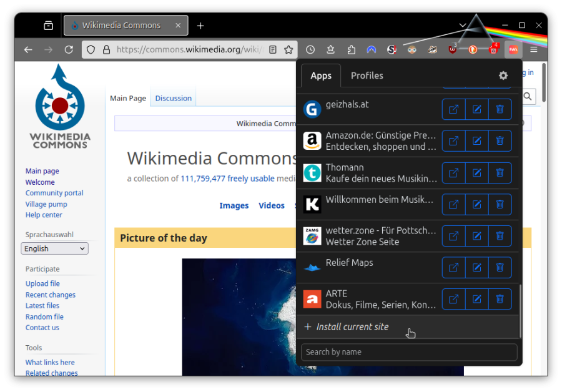Focus the Search by name field
The image size is (562, 392).
pos(409,352)
